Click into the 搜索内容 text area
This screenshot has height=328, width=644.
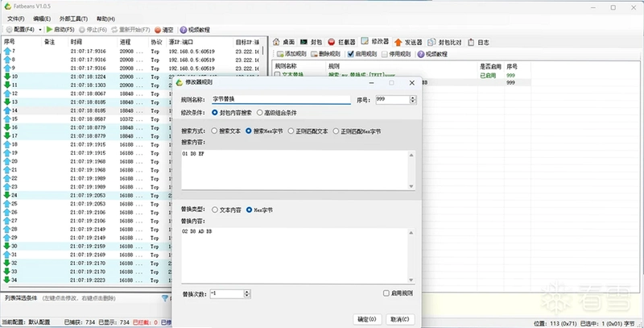click(295, 170)
